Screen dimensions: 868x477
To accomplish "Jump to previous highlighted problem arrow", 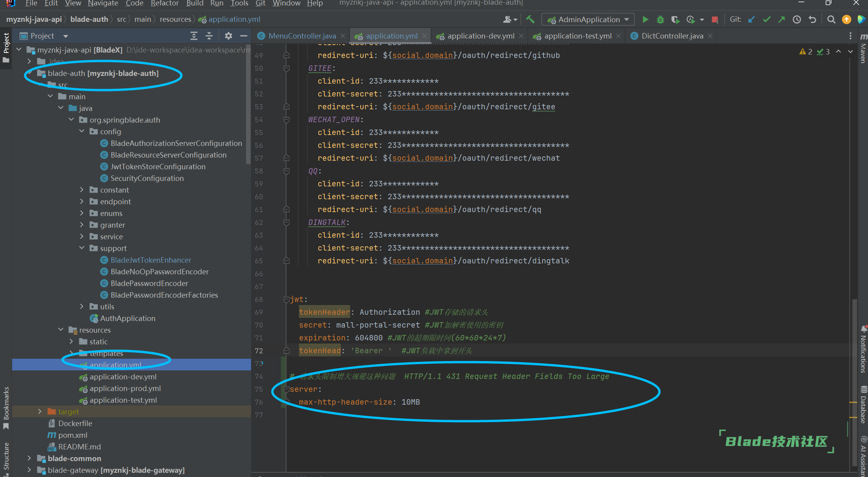I will 838,51.
